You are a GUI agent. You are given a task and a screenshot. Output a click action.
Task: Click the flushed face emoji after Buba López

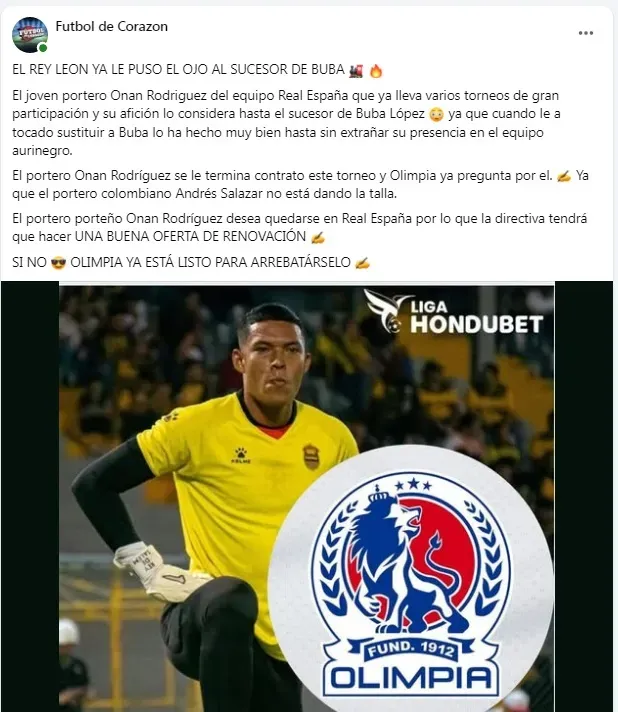436,114
